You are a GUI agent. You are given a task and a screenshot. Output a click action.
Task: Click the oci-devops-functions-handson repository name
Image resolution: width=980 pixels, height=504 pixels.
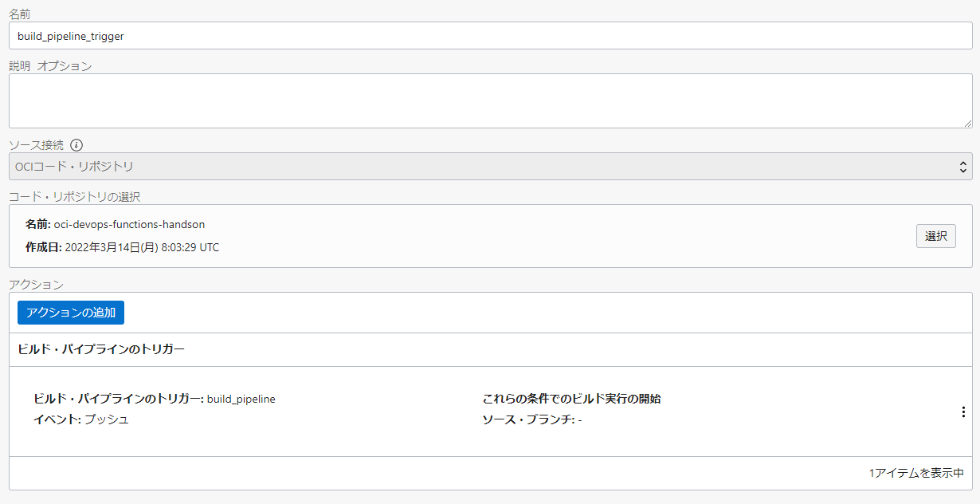129,225
